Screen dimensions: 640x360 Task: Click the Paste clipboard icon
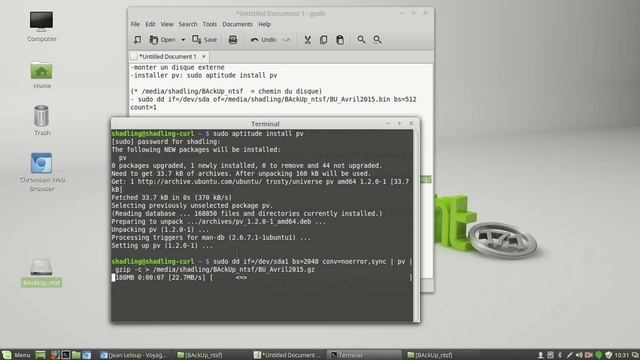point(340,40)
